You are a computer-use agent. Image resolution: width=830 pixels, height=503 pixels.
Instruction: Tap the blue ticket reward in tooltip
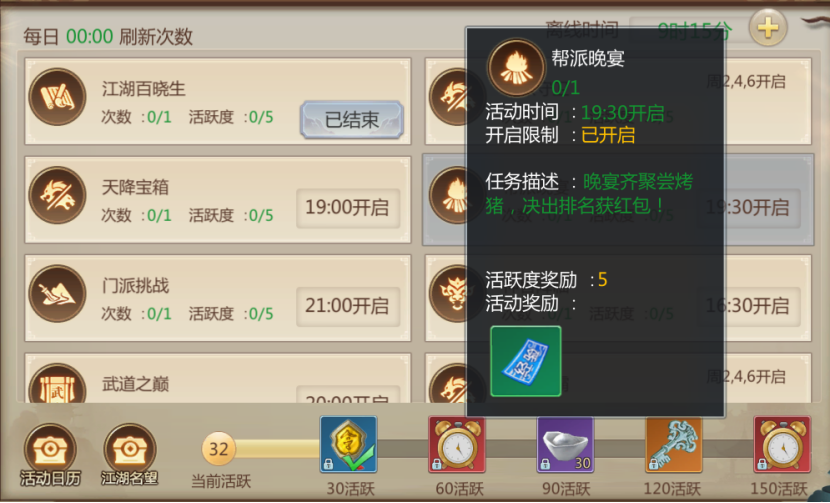(x=526, y=361)
